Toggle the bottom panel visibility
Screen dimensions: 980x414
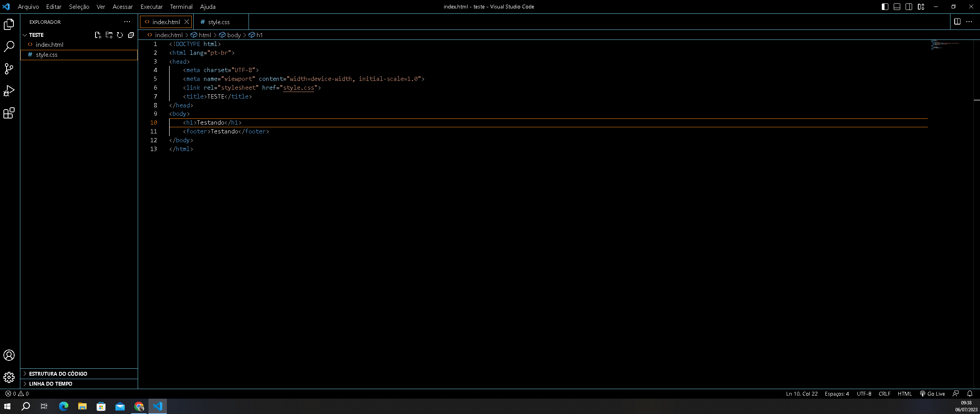(897, 7)
